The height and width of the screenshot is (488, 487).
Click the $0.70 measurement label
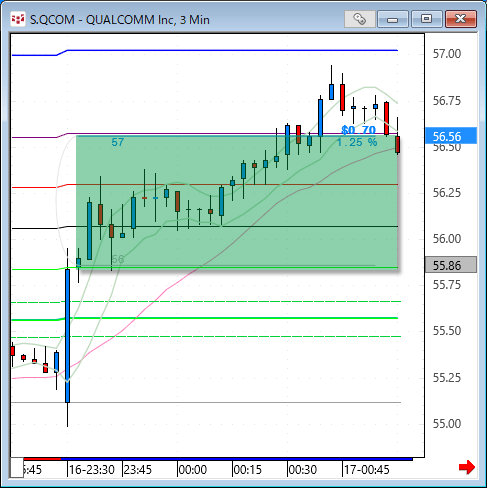tap(359, 130)
